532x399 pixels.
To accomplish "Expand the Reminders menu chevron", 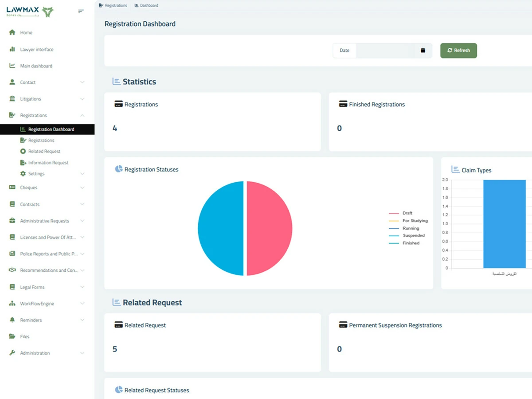I will [82, 320].
